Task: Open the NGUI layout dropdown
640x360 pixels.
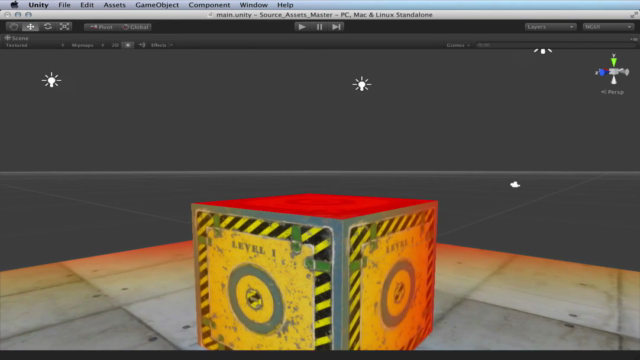Action: click(x=608, y=27)
